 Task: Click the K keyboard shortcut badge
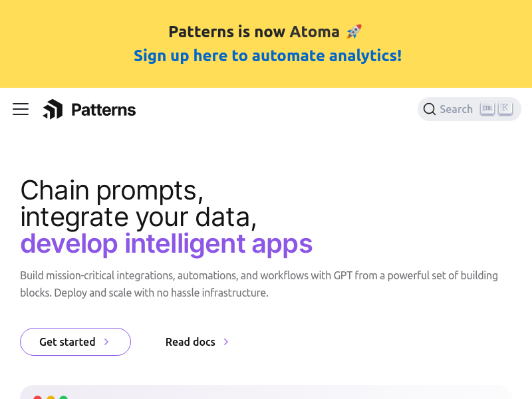[505, 109]
